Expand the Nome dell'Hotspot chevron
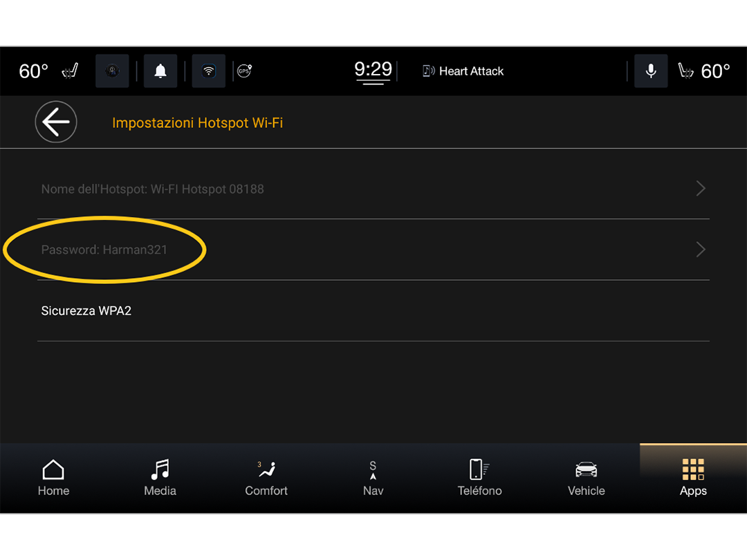The height and width of the screenshot is (560, 747). 700,189
